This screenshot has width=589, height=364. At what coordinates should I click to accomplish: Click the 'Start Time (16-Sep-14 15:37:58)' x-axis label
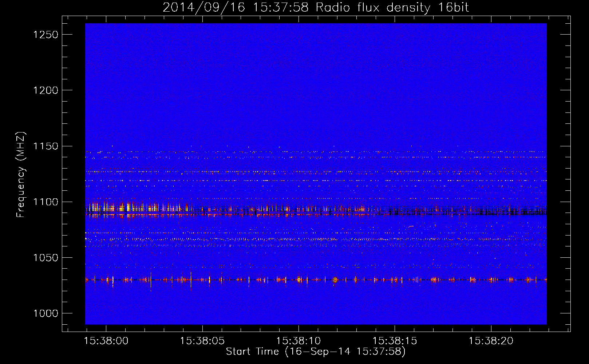point(316,352)
